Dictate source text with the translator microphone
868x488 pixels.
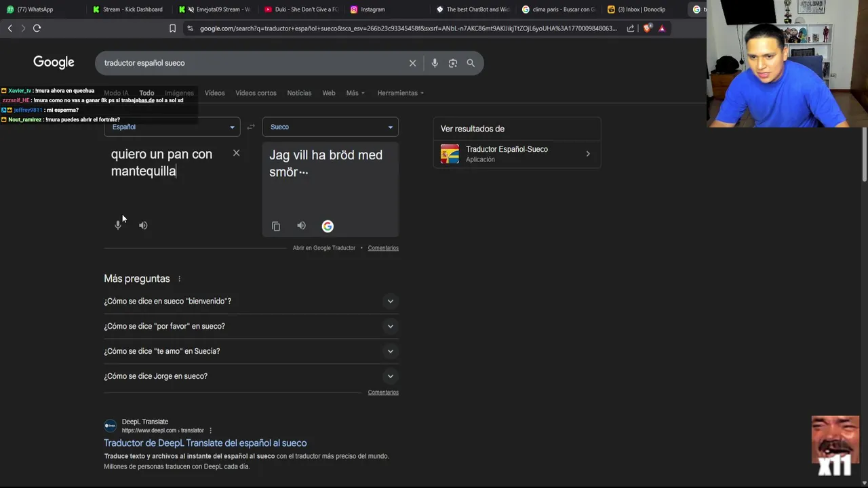coord(118,225)
